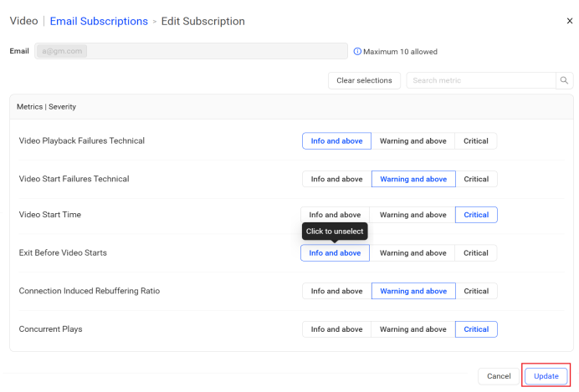Set Exit Before Video Starts to Critical
Viewport: 579px width, 392px height.
tap(476, 253)
